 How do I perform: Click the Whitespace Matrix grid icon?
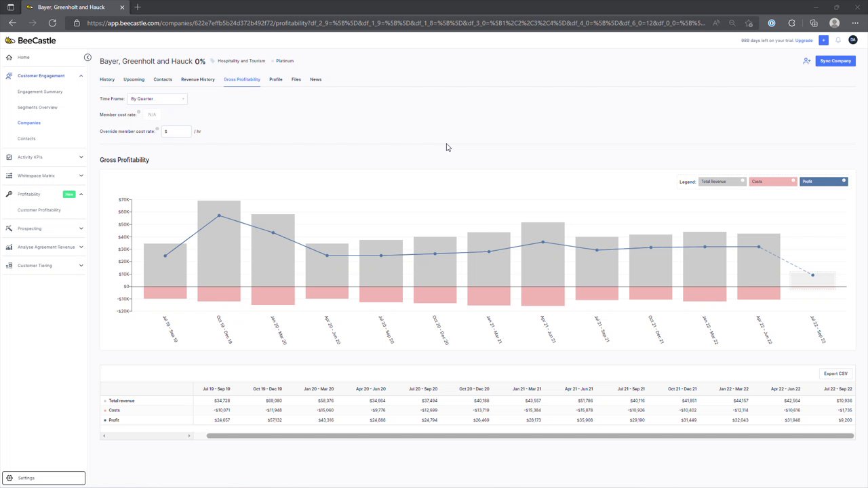tap(9, 176)
